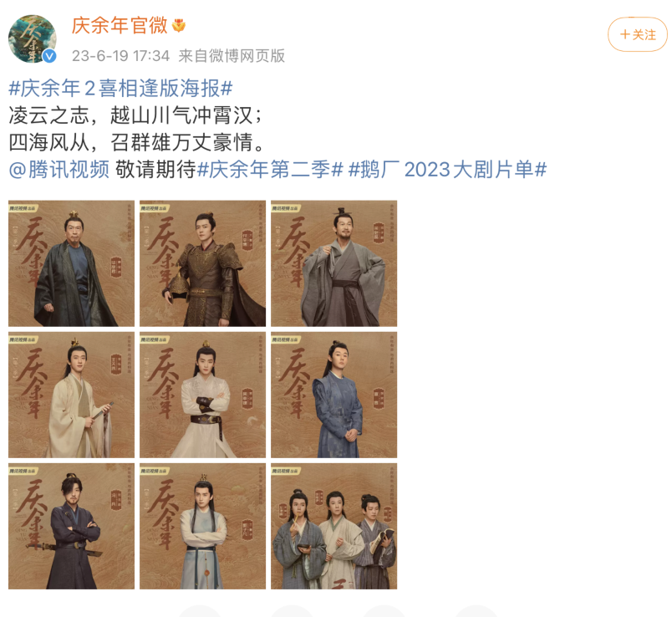Click the post timestamp 23-6-19 17:34

tap(120, 56)
